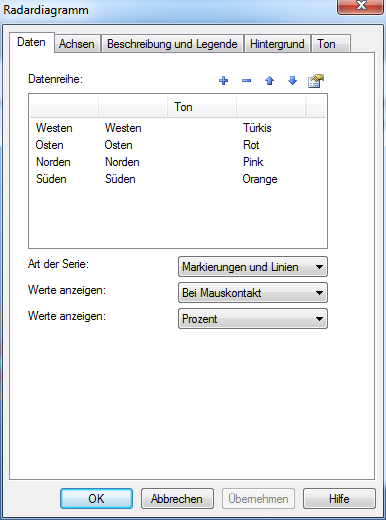Move selected series down with arrow icon
Viewport: 386px width, 520px height.
292,80
